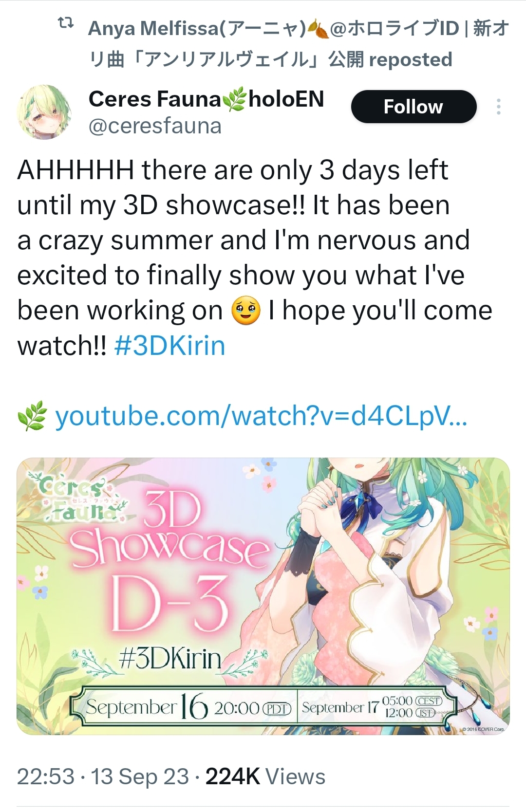Open the #3DKirin hashtag link
This screenshot has height=812, width=526.
coord(169,346)
